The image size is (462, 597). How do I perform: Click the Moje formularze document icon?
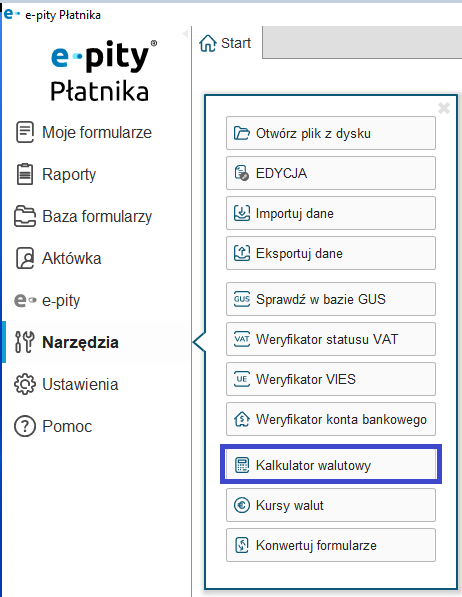[x=25, y=132]
